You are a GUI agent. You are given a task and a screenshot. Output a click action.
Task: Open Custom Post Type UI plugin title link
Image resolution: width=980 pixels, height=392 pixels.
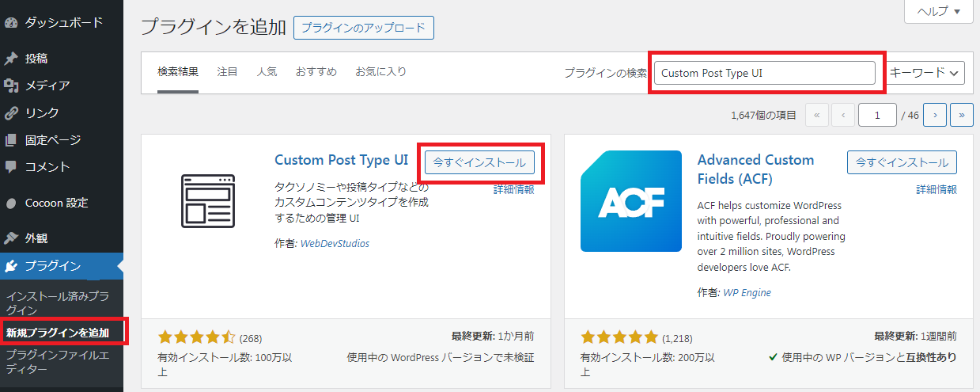tap(342, 159)
